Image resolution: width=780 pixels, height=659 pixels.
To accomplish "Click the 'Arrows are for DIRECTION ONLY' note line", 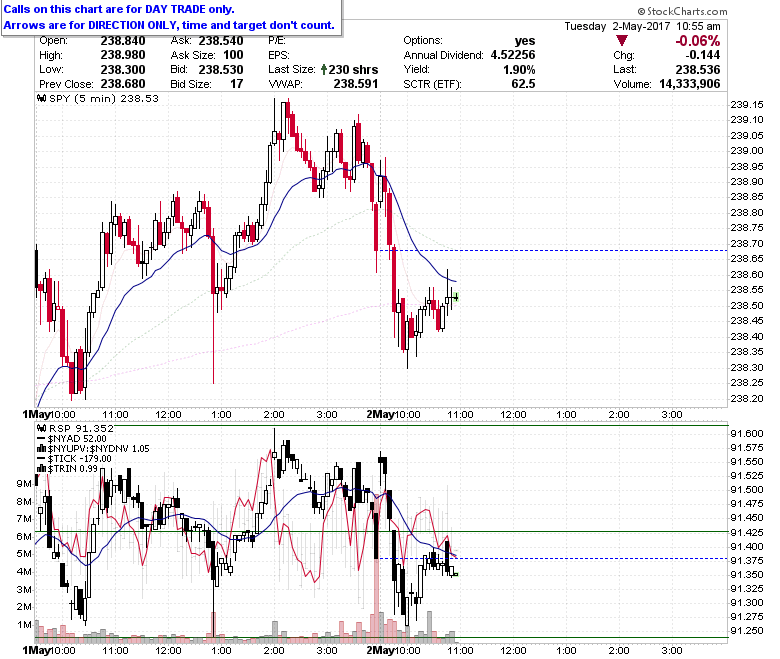I will [x=169, y=25].
